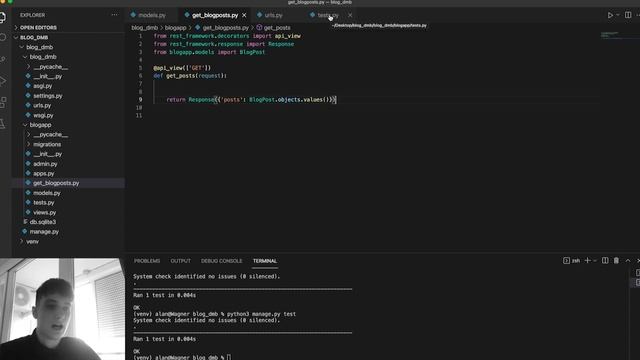The image size is (640, 360).
Task: Open the Search view in activity bar
Action: tap(3, 38)
